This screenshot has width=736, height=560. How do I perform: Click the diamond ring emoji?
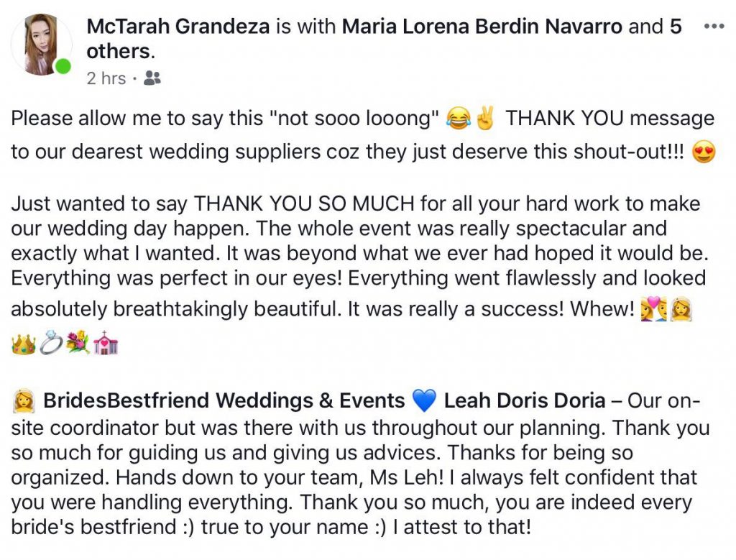pyautogui.click(x=51, y=345)
